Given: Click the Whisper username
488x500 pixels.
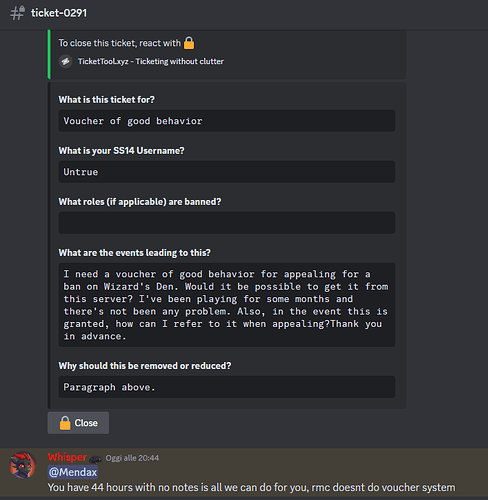Looking at the screenshot, I should (x=67, y=457).
